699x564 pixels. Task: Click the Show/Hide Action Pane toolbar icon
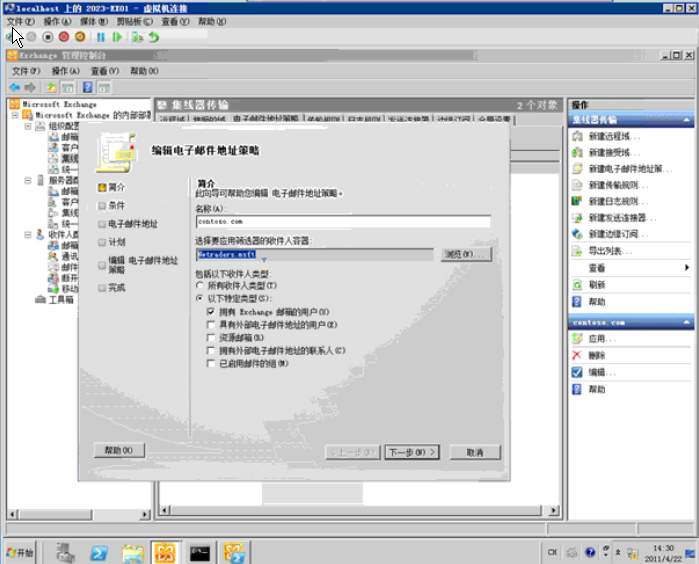pos(104,87)
